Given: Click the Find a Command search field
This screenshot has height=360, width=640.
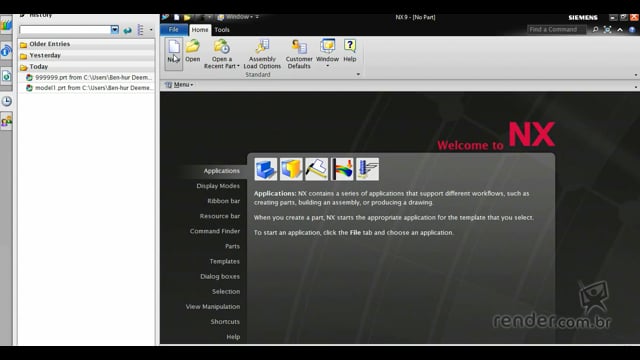Looking at the screenshot, I should pyautogui.click(x=557, y=29).
